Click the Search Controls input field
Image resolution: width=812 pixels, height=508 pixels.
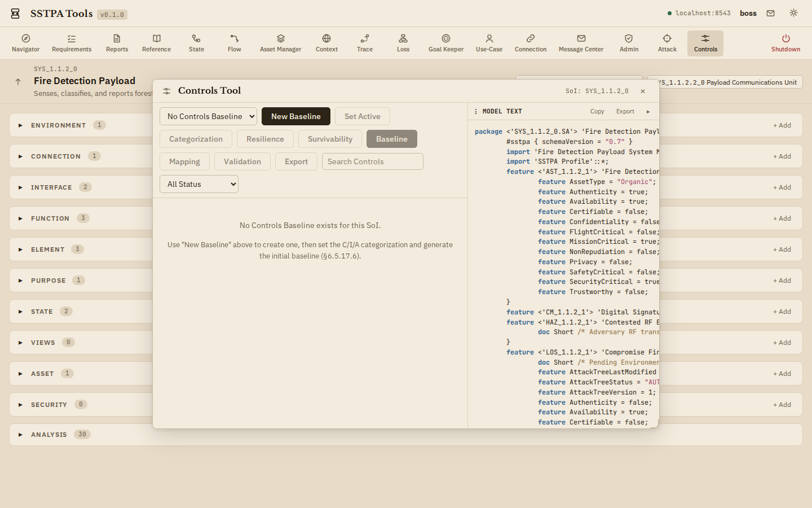point(373,161)
